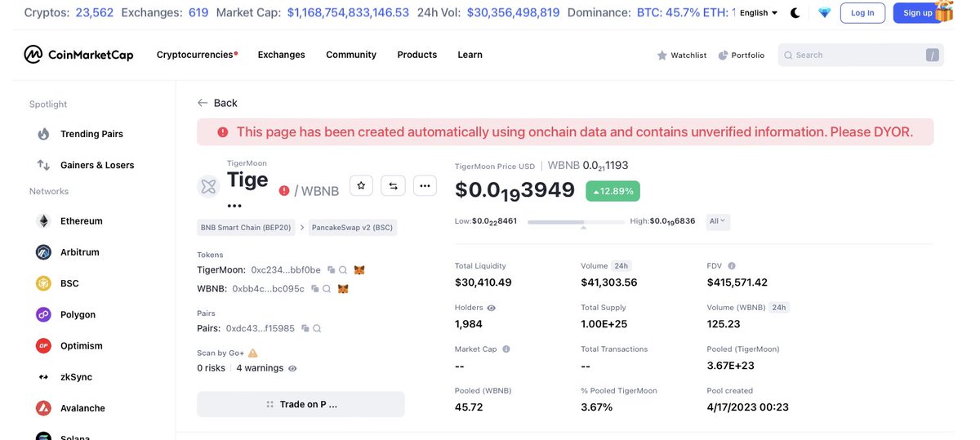Add TigerMoon to MetaMask fox icon
Screen dimensions: 980x440
359,269
